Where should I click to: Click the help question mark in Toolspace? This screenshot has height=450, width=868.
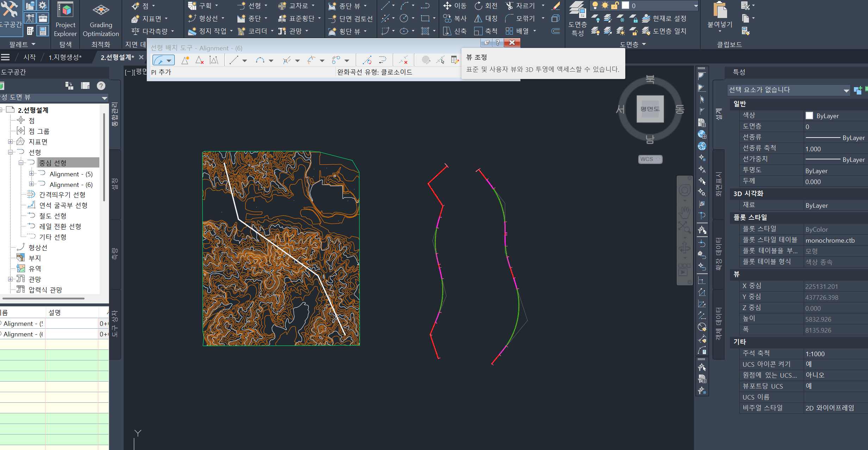[101, 86]
